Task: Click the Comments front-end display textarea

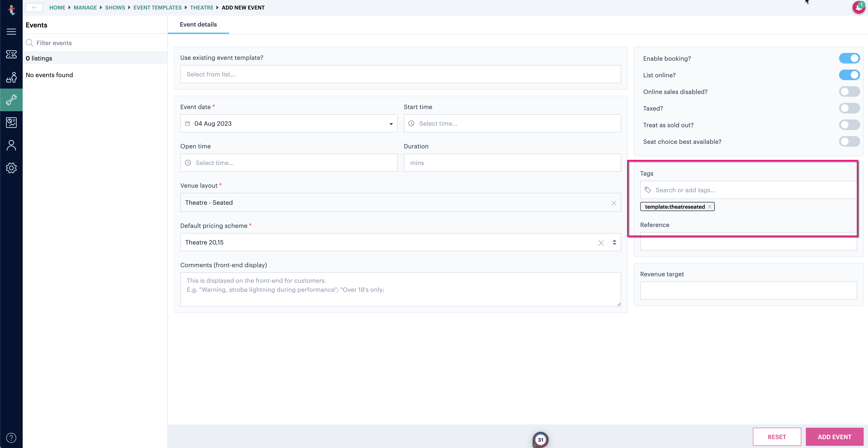Action: click(400, 289)
